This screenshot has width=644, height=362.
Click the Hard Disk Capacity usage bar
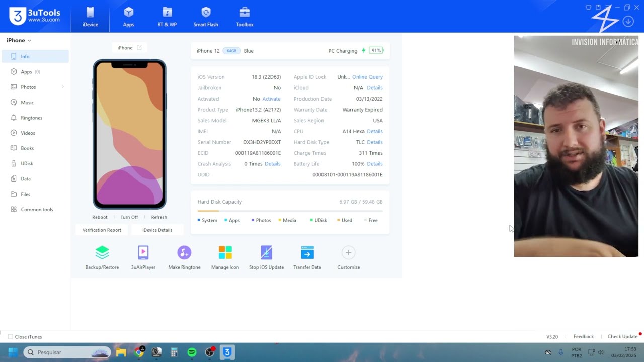pos(290,211)
